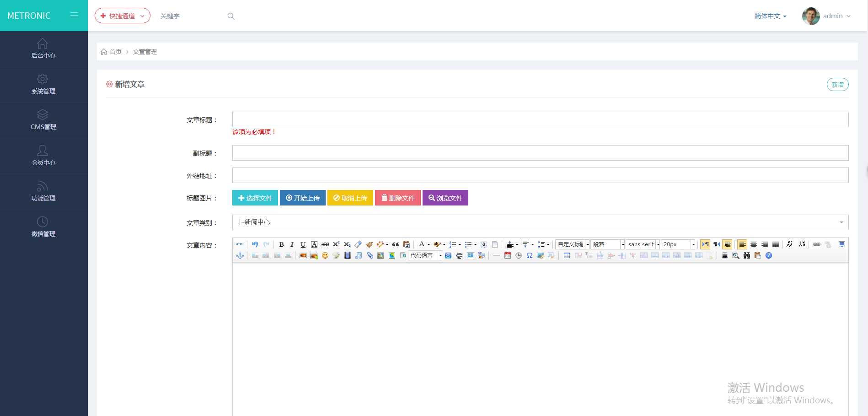Align text center in editor toolbar

coord(753,244)
